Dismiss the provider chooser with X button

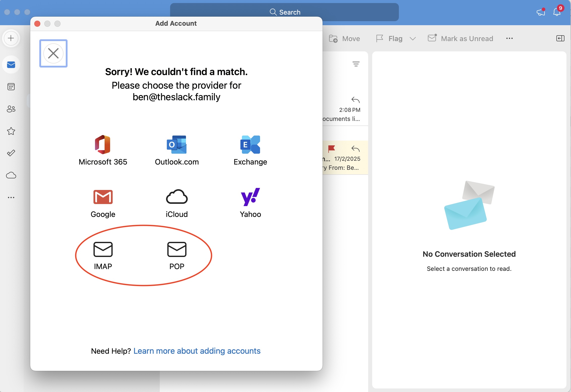click(53, 53)
